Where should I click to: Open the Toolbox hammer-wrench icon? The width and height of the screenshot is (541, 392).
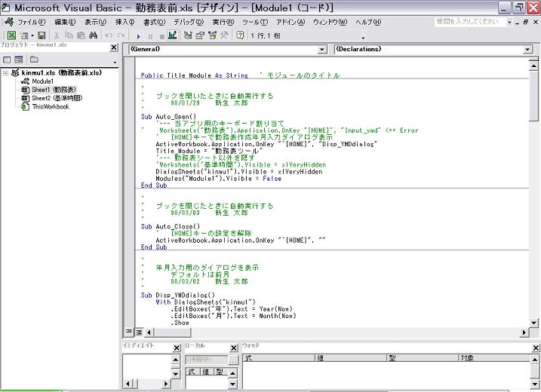(224, 35)
